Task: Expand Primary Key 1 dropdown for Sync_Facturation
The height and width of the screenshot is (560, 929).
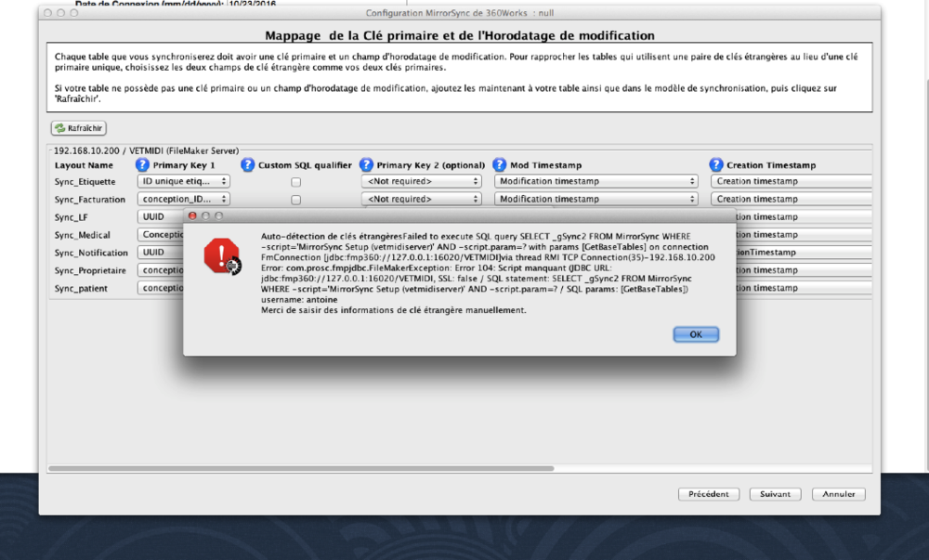Action: click(x=183, y=200)
